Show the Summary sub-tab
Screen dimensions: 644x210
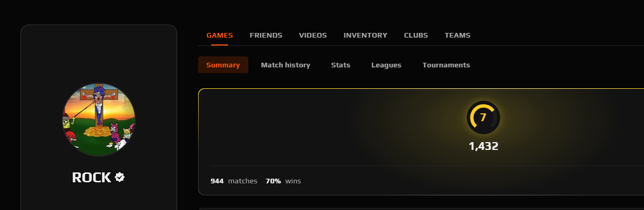pos(223,65)
